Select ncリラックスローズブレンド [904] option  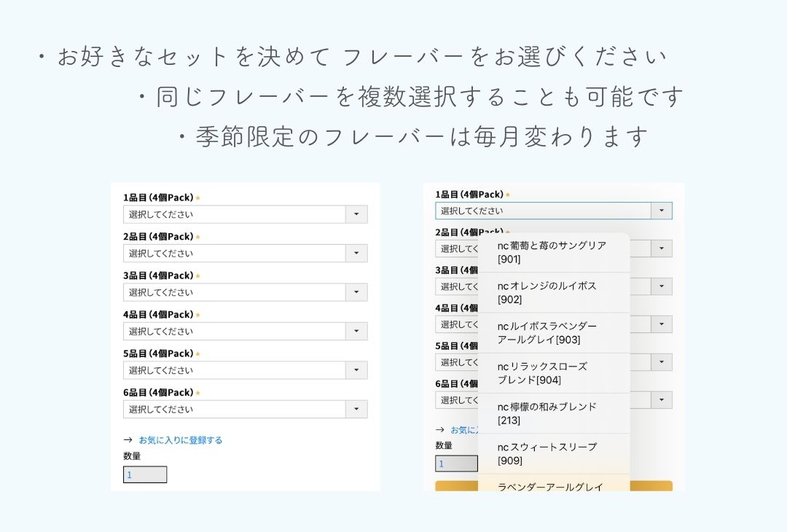click(552, 372)
